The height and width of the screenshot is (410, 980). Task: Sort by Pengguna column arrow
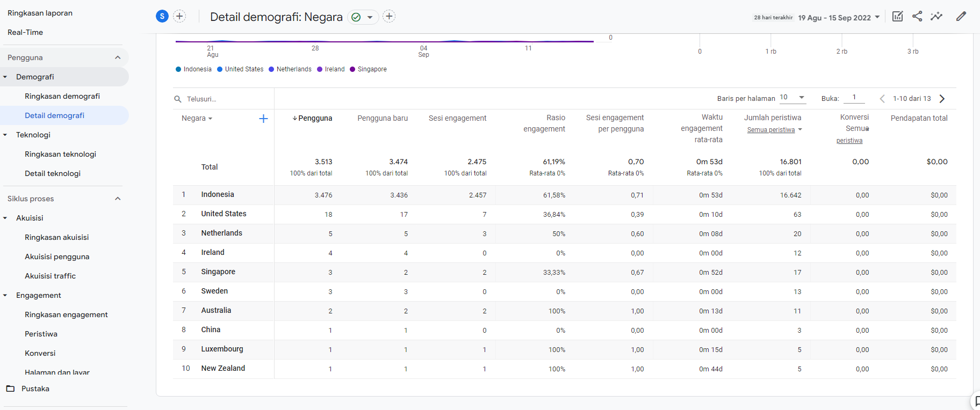pyautogui.click(x=295, y=118)
